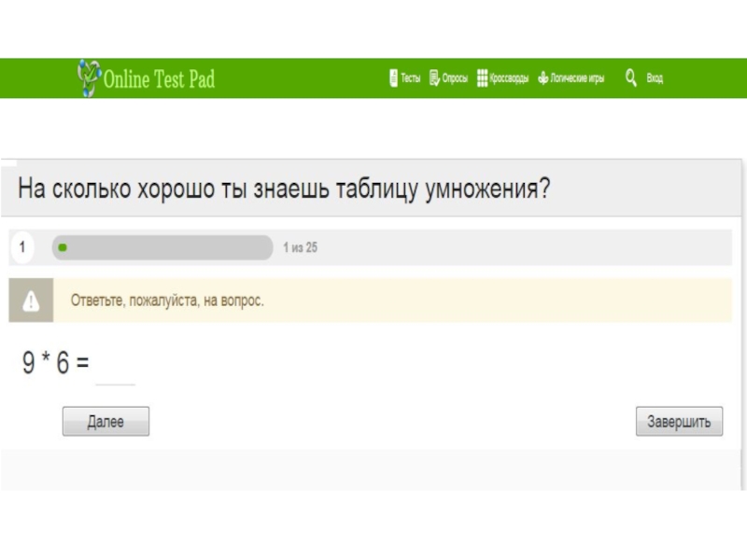The width and height of the screenshot is (747, 560).
Task: Click the 'Ответьте, пожалуйста, на вопрос' message
Action: 167,301
